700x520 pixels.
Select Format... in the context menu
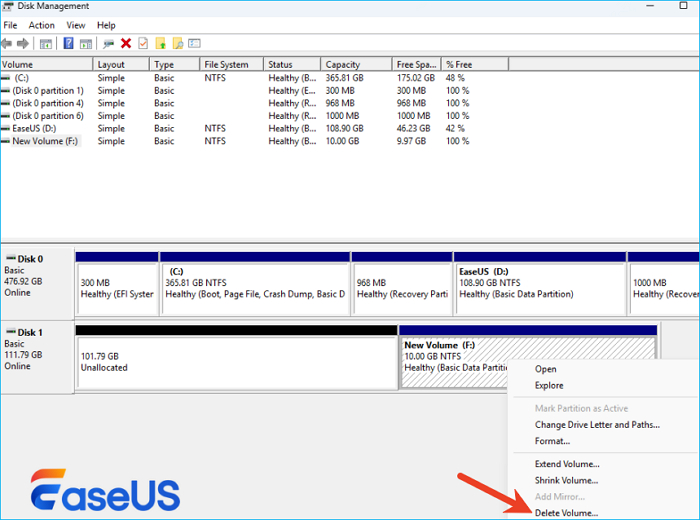552,441
